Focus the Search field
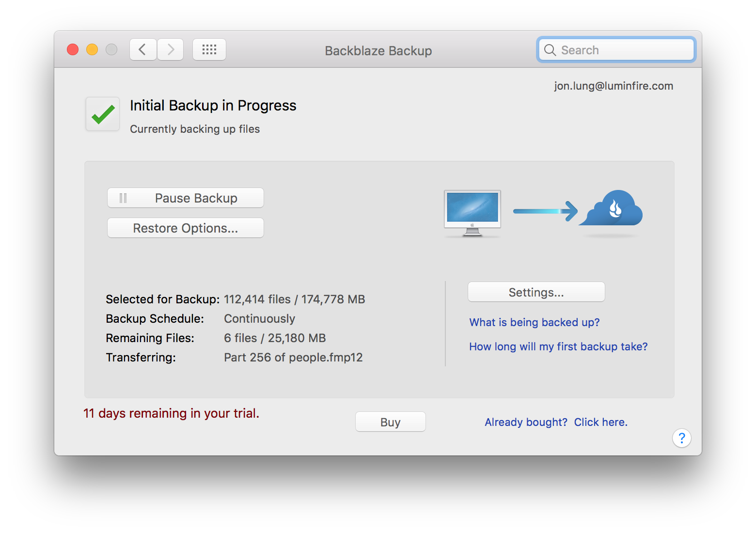The height and width of the screenshot is (533, 756). pyautogui.click(x=616, y=50)
